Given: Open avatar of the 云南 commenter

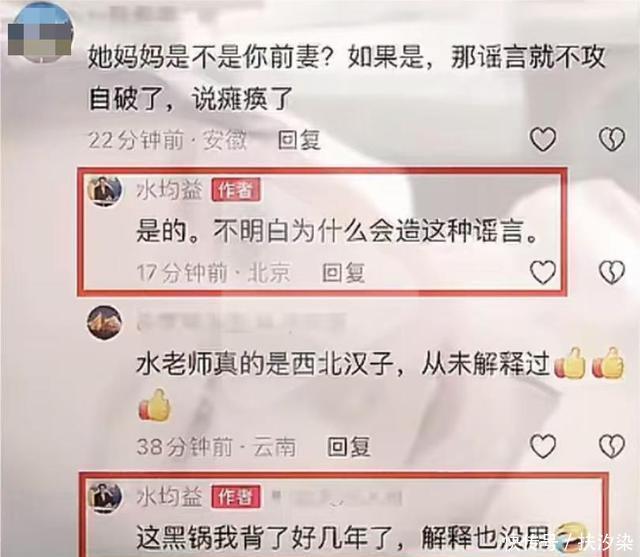Looking at the screenshot, I should 105,323.
